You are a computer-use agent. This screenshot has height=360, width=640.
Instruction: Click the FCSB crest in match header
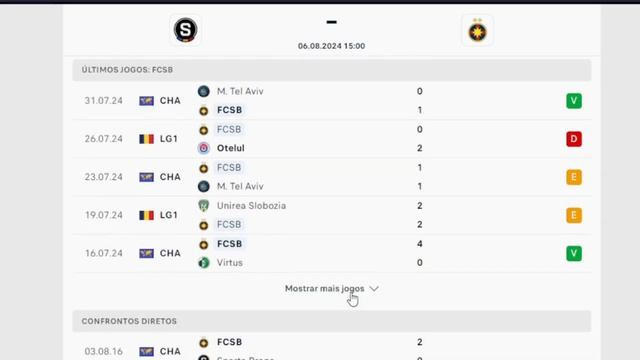[x=477, y=30]
